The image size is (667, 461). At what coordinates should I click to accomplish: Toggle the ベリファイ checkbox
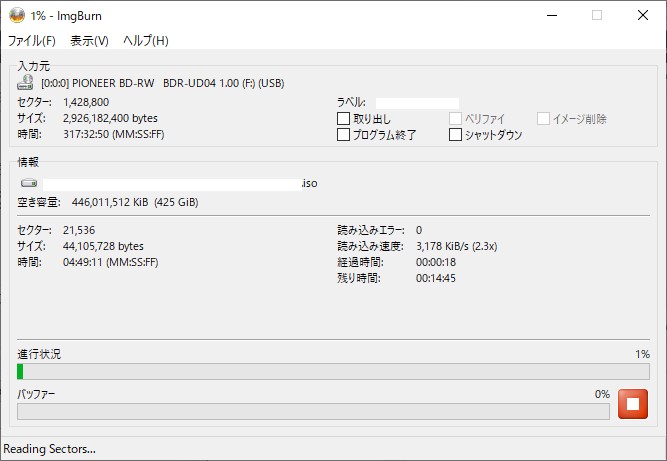(455, 119)
